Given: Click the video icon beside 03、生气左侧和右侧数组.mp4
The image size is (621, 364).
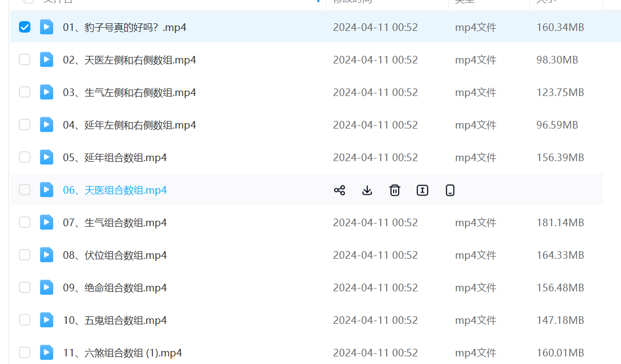Looking at the screenshot, I should coord(47,92).
